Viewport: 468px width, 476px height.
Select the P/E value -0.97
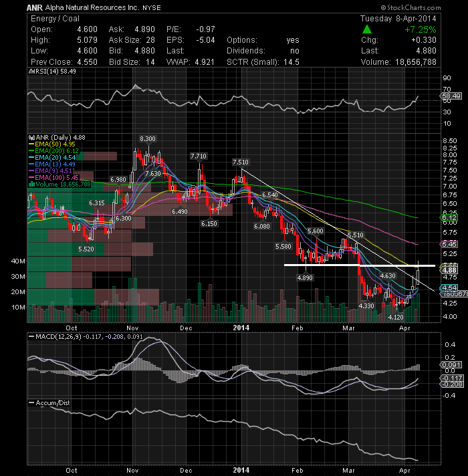pos(205,29)
